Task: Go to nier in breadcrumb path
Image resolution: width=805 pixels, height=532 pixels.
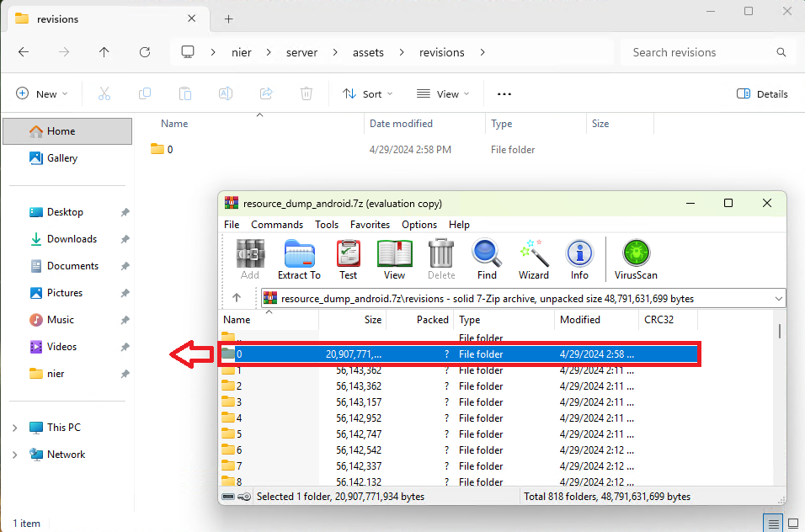Action: 242,52
